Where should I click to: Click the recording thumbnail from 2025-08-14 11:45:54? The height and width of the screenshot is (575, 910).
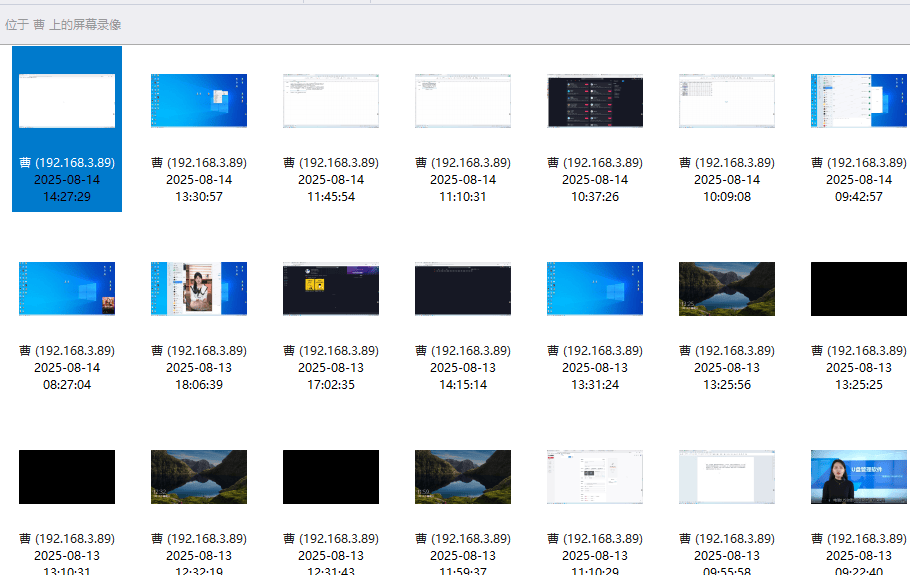(331, 101)
